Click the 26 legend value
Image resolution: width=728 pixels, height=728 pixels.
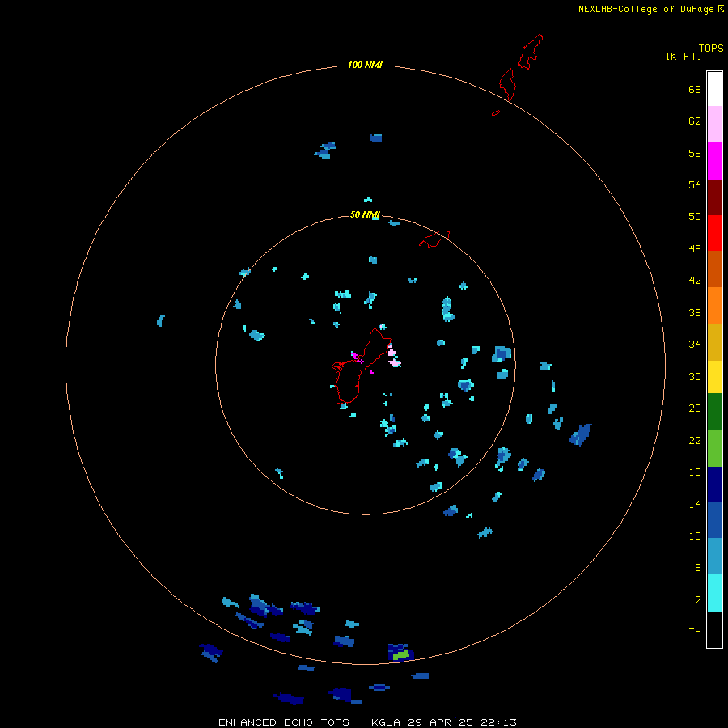[x=695, y=408]
